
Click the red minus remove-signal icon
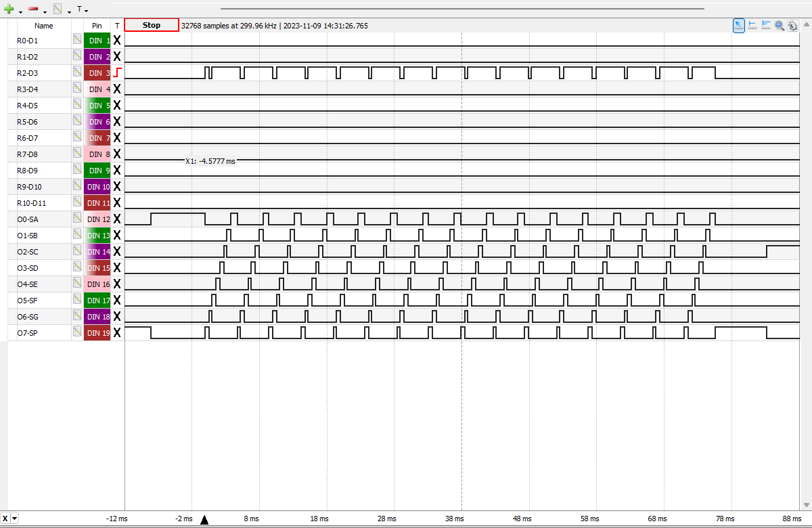[33, 9]
